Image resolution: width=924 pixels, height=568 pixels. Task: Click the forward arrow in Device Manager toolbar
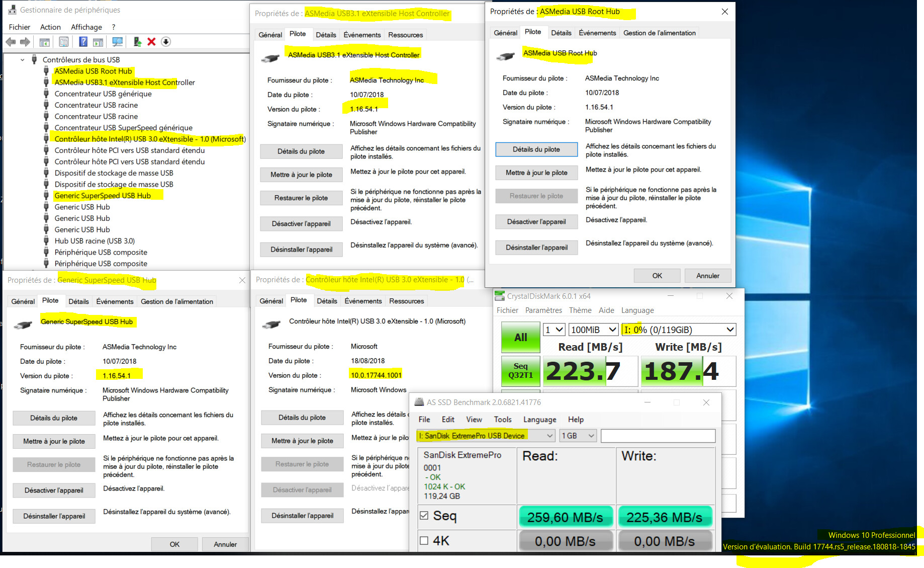pos(25,42)
